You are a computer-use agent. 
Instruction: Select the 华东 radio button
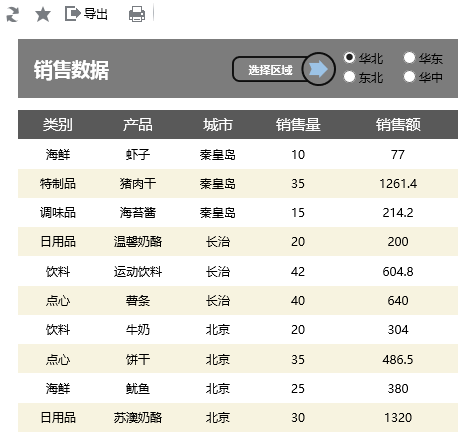point(409,58)
